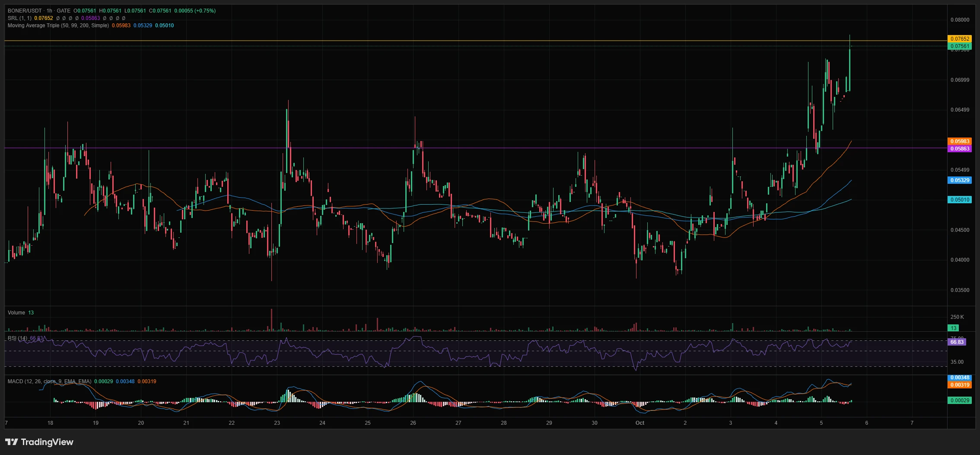The image size is (980, 455).
Task: Click the blue 0.05329 label on the price axis
Action: [960, 180]
